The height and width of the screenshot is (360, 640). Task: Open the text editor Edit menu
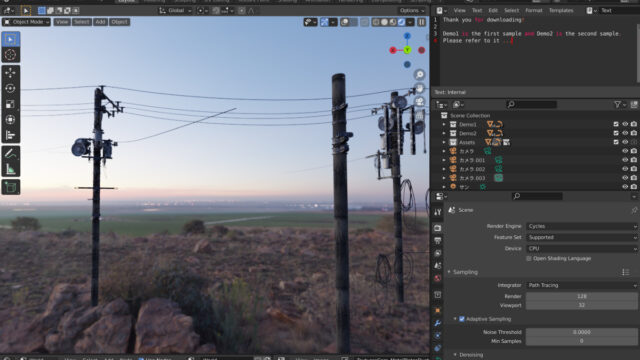[x=493, y=11]
